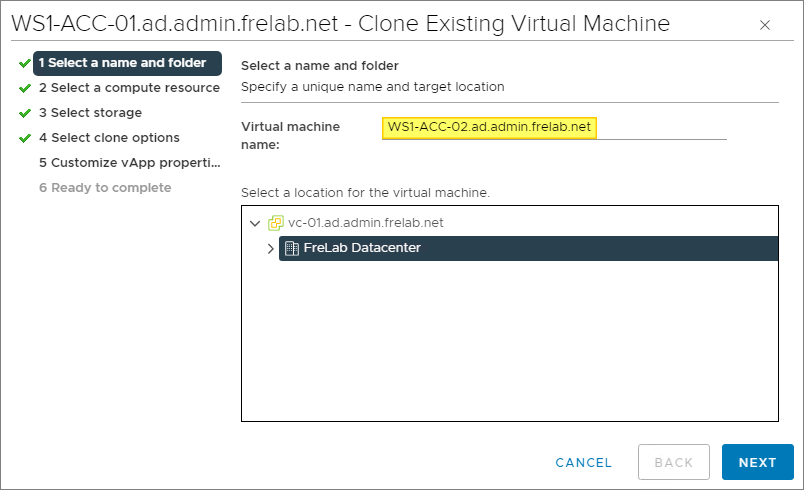Click green checkmark beside Select storage step
This screenshot has width=804, height=490.
(x=24, y=113)
